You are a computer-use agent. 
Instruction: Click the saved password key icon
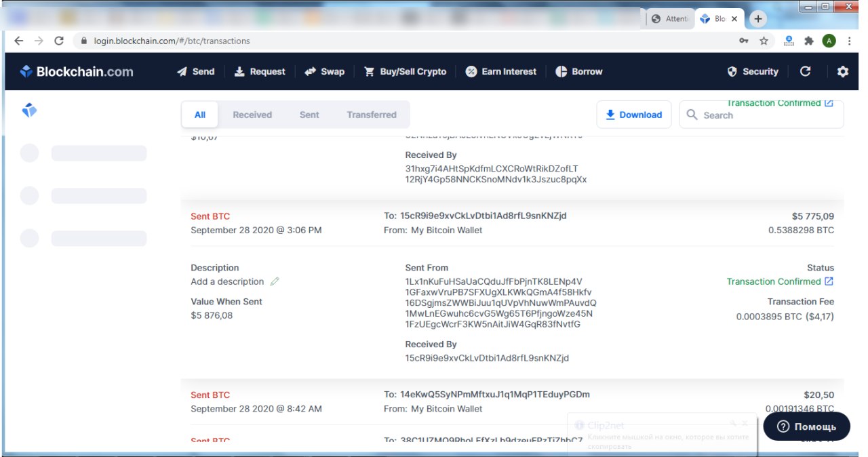point(744,41)
